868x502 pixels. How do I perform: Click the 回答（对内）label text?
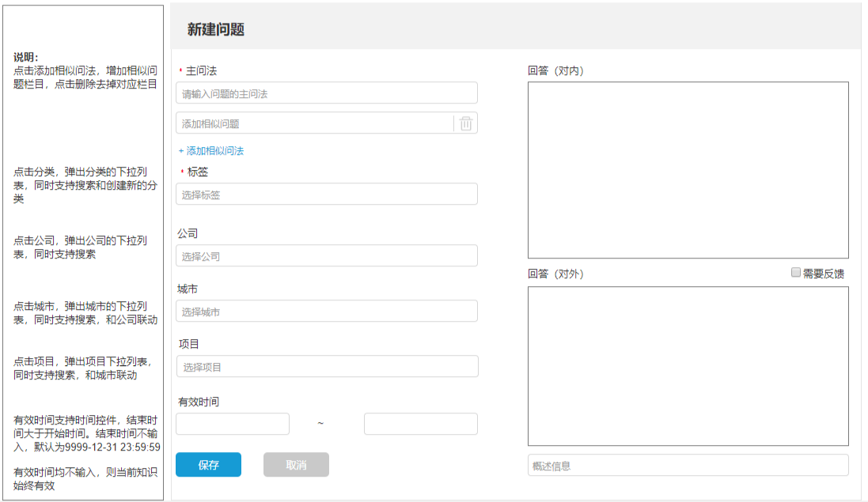click(555, 71)
